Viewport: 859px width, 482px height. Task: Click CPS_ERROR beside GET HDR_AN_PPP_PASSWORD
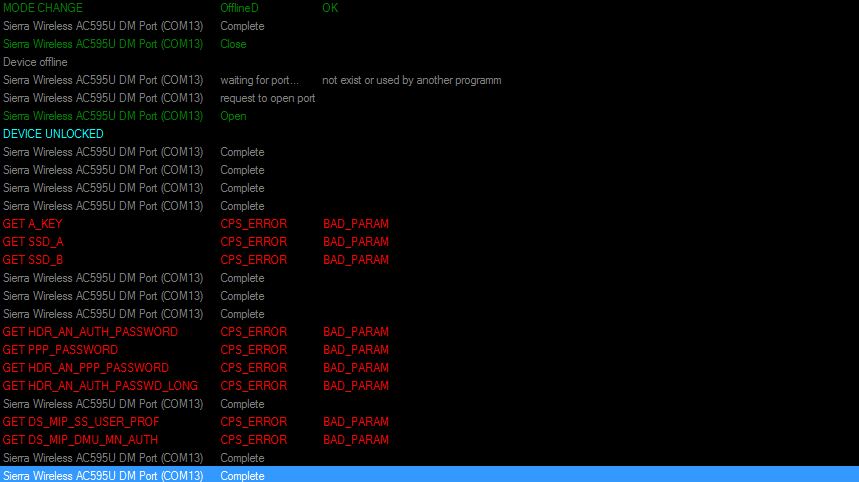[254, 368]
